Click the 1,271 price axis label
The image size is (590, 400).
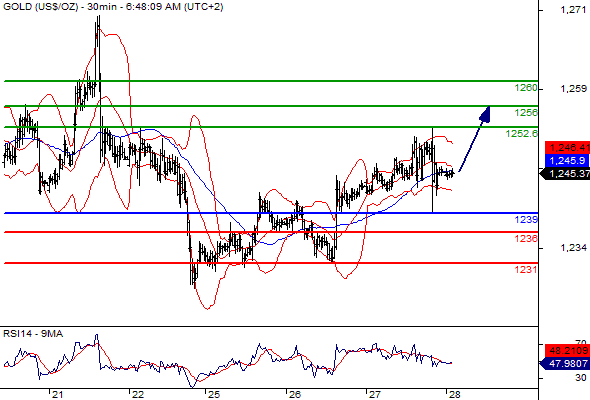573,10
